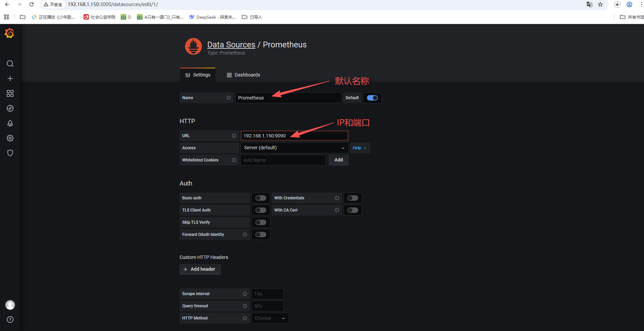Bookmark this page with star icon

(600, 4)
